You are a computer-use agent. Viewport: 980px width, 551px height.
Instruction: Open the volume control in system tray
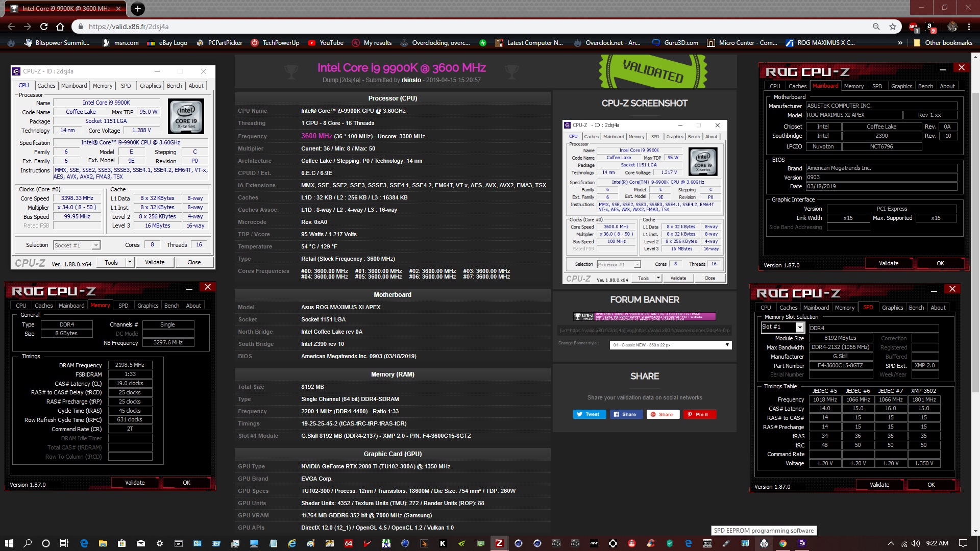[915, 543]
